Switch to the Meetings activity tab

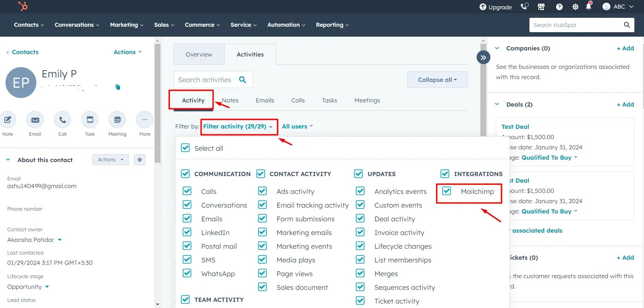tap(367, 100)
